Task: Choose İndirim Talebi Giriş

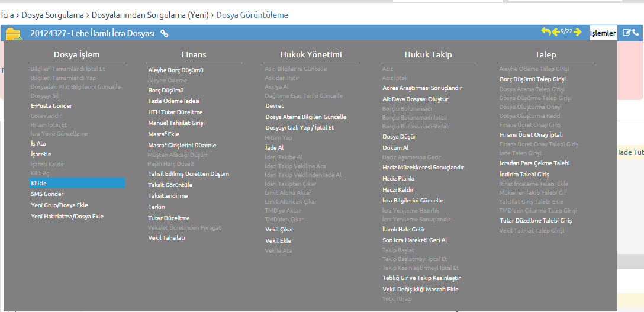Action: [x=524, y=175]
